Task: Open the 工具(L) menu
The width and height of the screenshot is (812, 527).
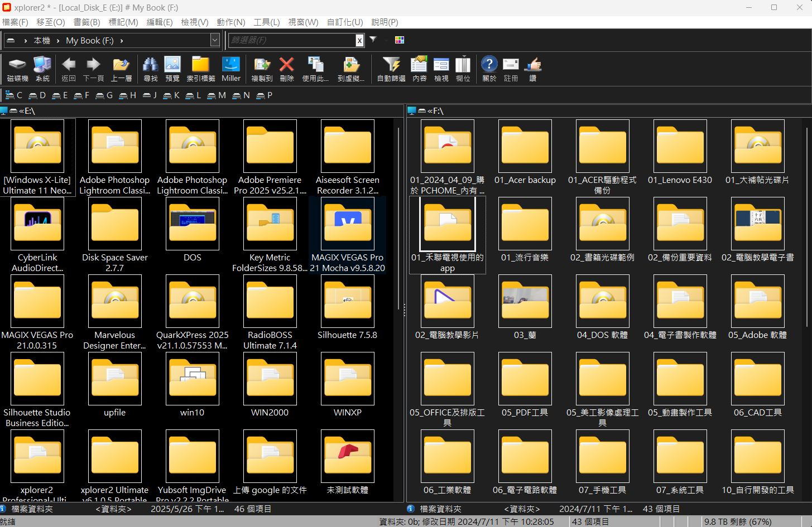Action: point(267,22)
